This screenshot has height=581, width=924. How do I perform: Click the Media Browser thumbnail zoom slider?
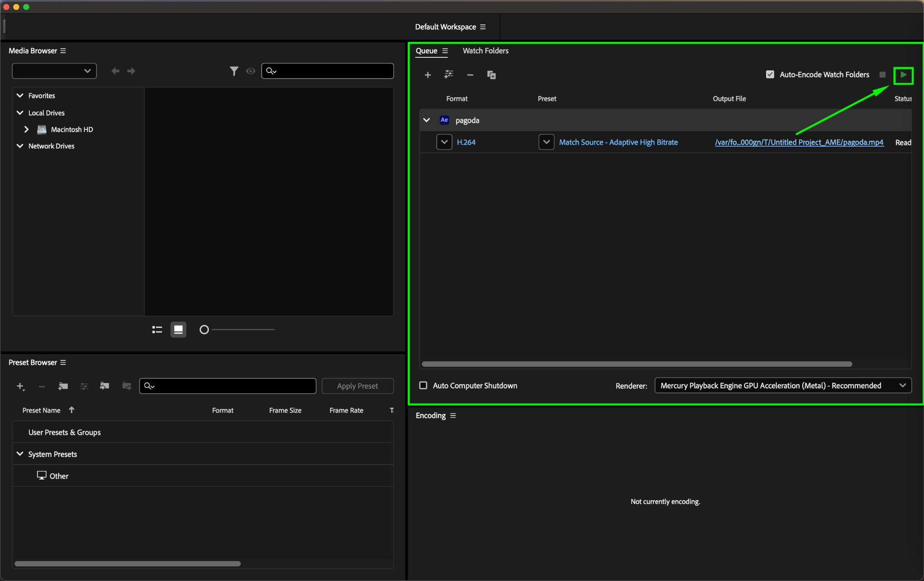click(x=204, y=330)
